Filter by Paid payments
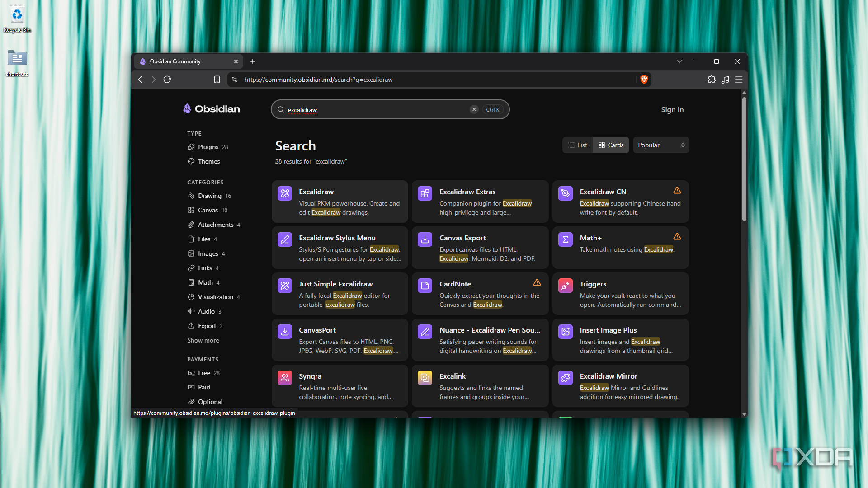868x488 pixels. tap(199, 387)
